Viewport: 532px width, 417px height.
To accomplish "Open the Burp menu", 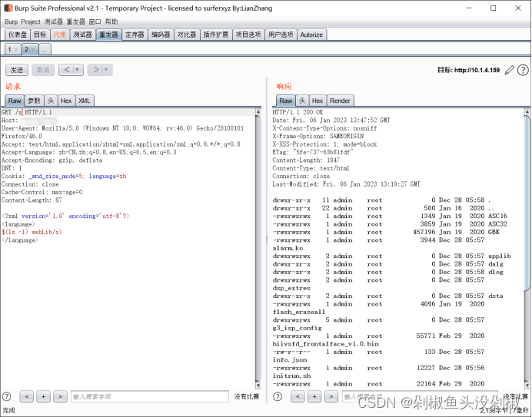I will [x=11, y=22].
